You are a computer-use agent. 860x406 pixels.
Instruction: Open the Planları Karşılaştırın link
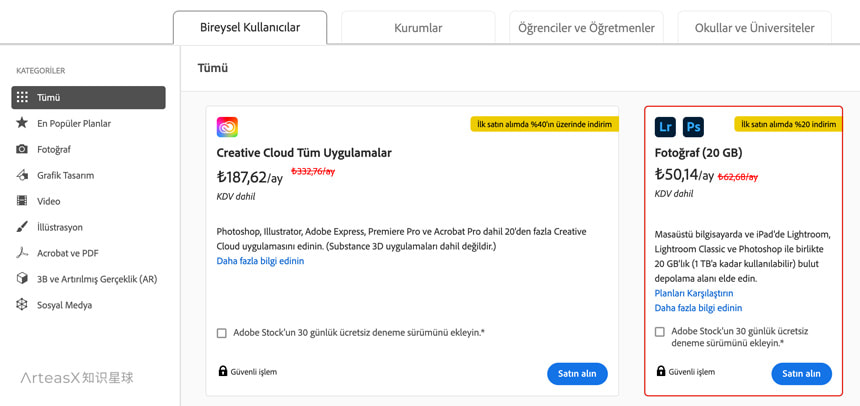694,293
